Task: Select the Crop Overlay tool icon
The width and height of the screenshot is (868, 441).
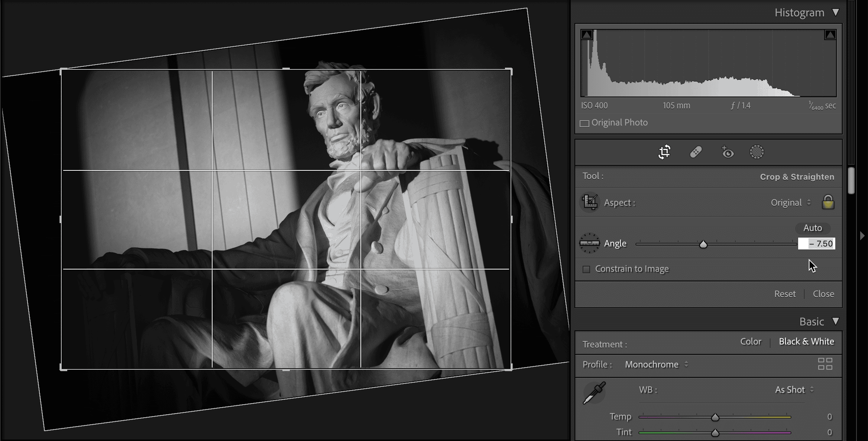Action: click(664, 152)
